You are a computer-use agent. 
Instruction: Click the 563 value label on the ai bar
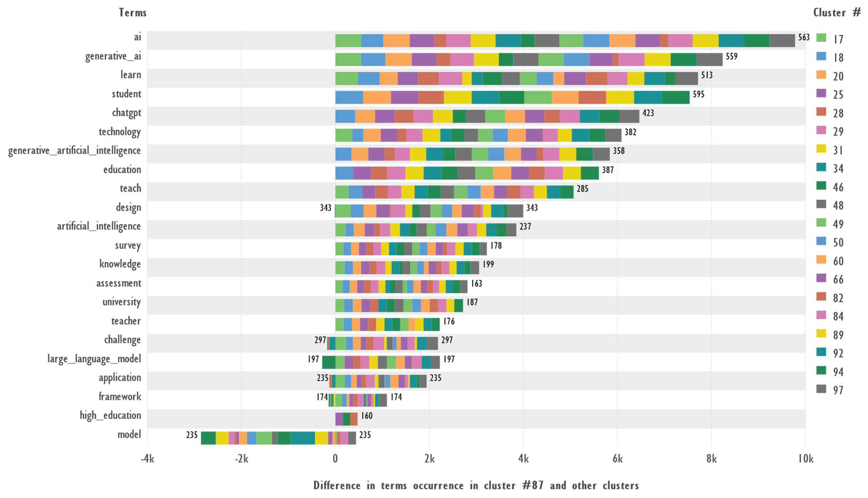click(804, 37)
